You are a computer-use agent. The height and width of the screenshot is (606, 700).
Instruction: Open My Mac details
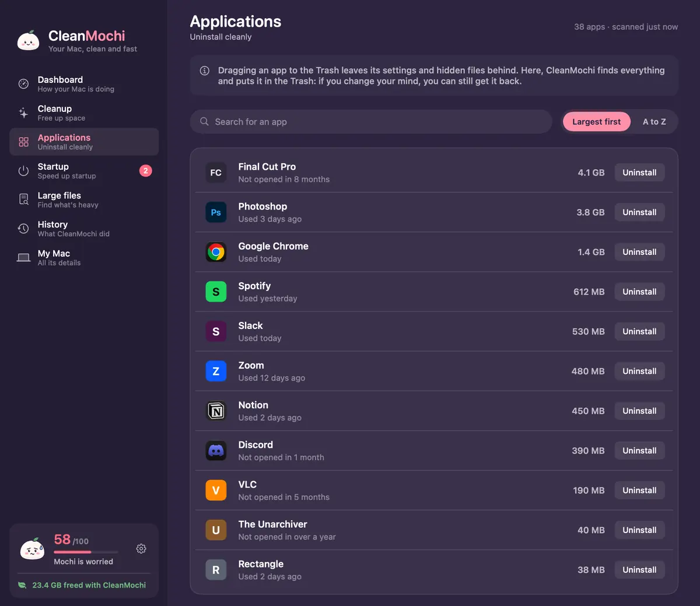tap(84, 258)
